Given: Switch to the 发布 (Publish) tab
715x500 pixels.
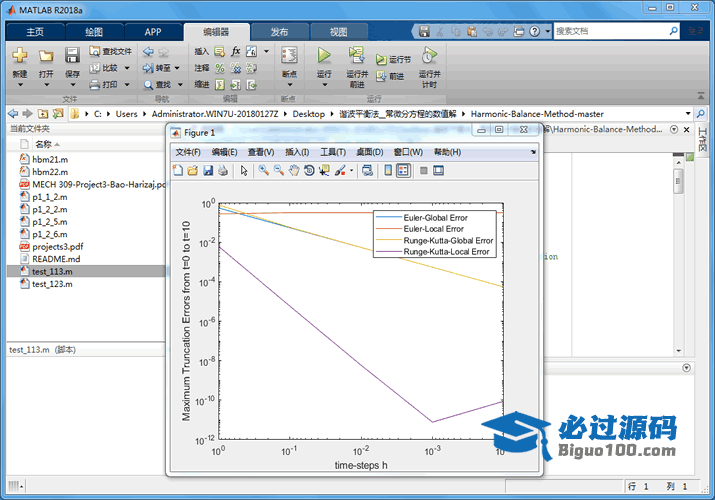Looking at the screenshot, I should click(x=279, y=32).
